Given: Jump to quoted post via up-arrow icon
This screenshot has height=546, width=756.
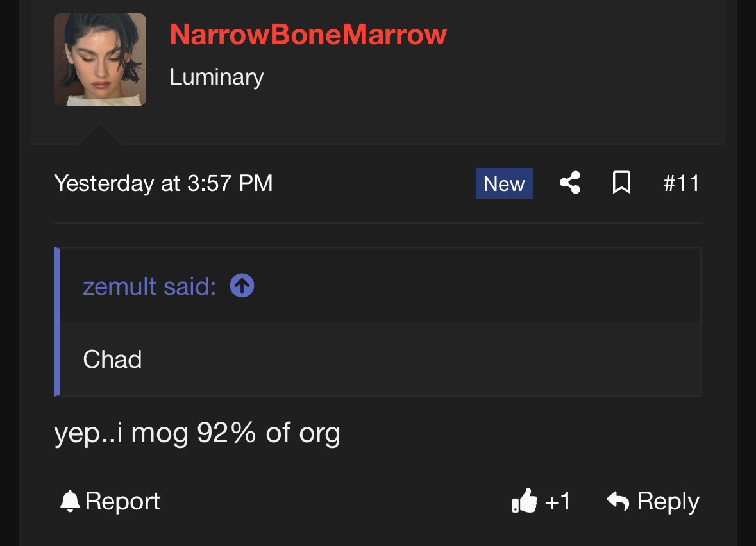Looking at the screenshot, I should coord(242,286).
